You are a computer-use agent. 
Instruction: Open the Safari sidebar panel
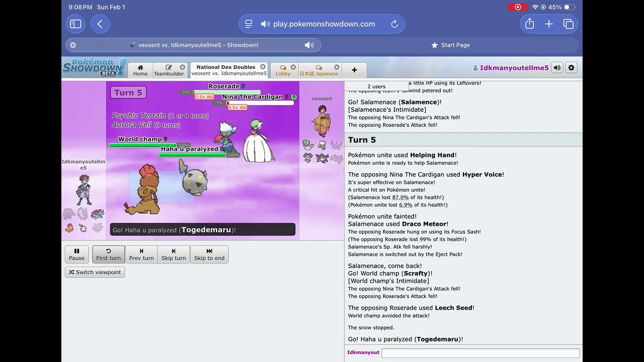75,24
